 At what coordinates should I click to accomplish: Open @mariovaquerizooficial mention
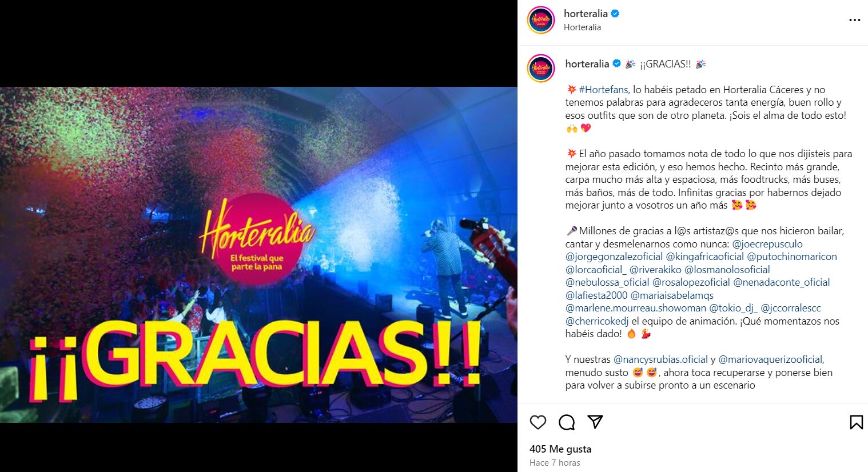click(x=770, y=359)
